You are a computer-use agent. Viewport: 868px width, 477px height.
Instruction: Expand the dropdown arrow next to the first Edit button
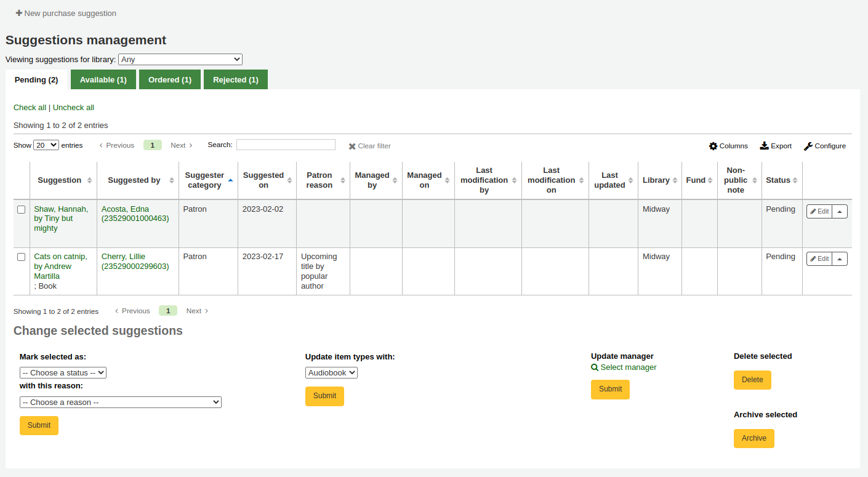pyautogui.click(x=840, y=211)
